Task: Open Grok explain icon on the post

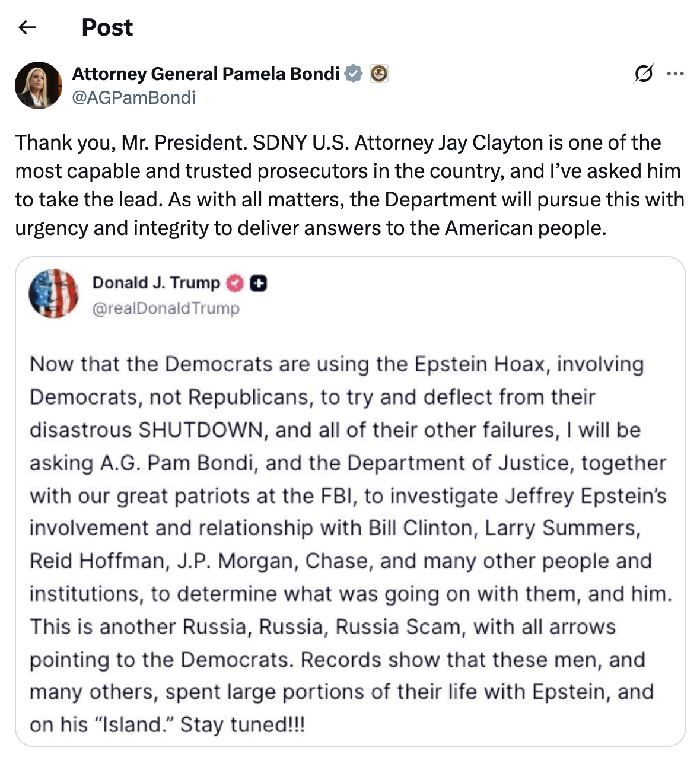Action: 643,74
